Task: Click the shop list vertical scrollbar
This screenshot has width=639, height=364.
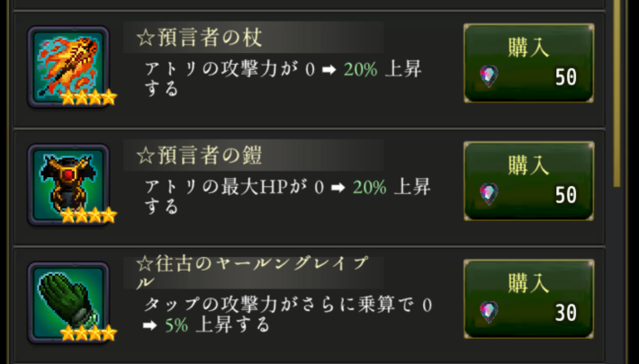Action: click(617, 90)
